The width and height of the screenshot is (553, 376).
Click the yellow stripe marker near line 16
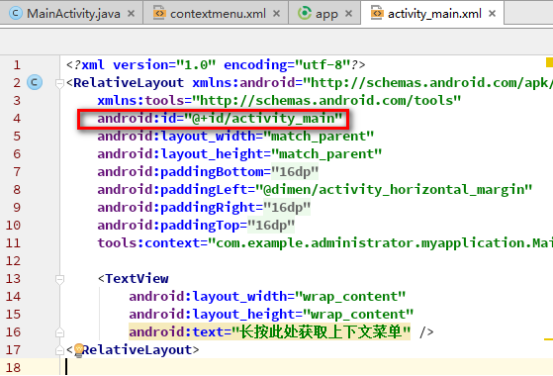(548, 339)
